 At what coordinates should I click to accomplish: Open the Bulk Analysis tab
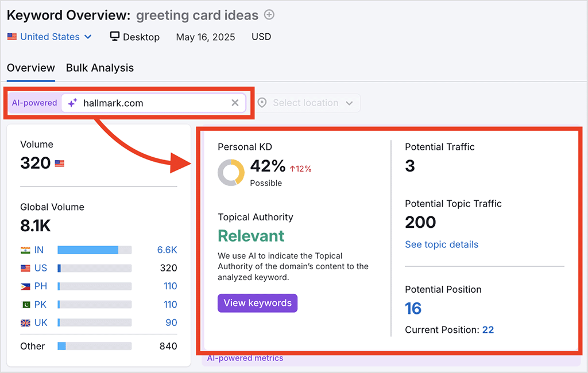[100, 68]
